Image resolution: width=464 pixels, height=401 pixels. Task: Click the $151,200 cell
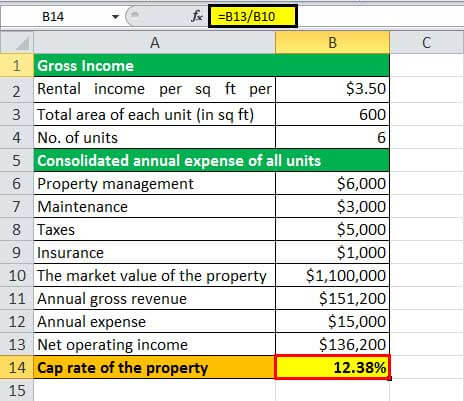click(332, 298)
